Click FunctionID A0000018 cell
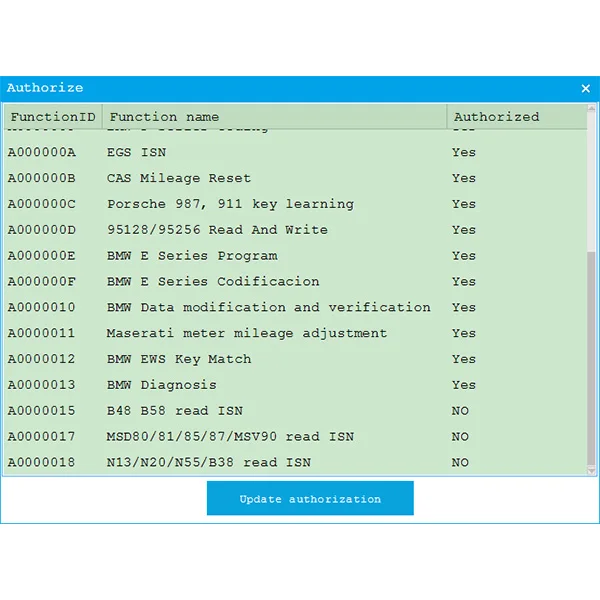 click(42, 462)
